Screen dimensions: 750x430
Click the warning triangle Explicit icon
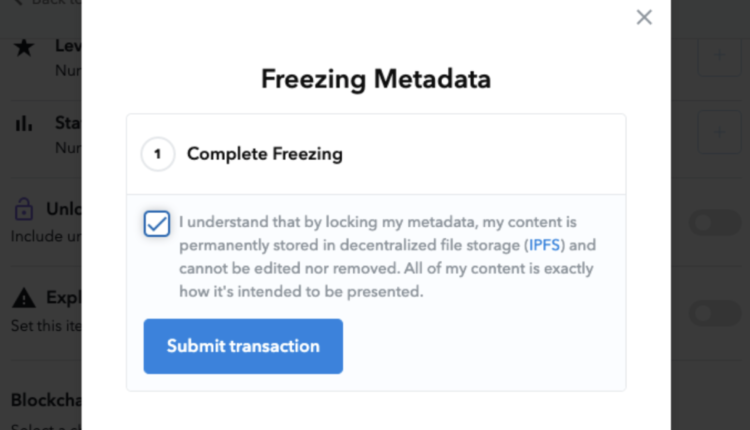tap(23, 298)
